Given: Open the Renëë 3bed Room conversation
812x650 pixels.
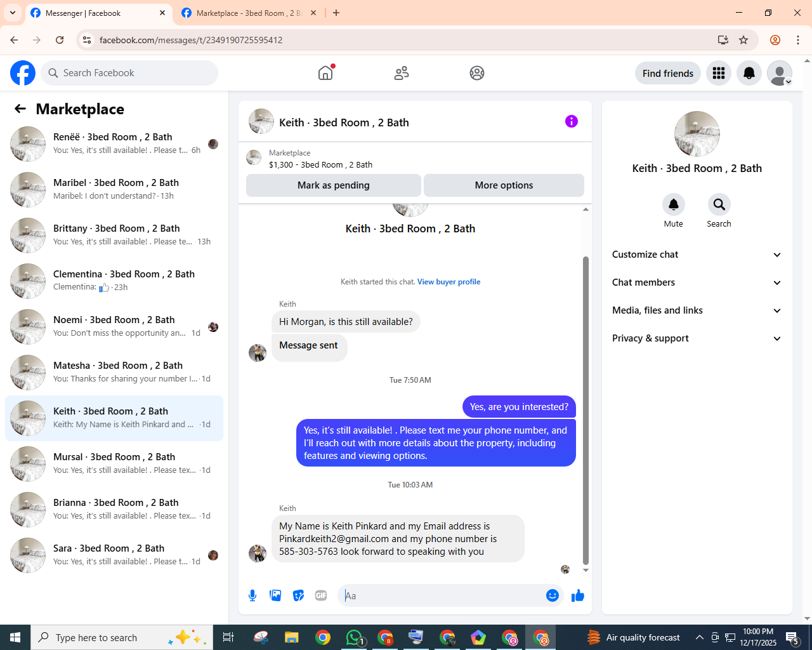Looking at the screenshot, I should pyautogui.click(x=114, y=144).
